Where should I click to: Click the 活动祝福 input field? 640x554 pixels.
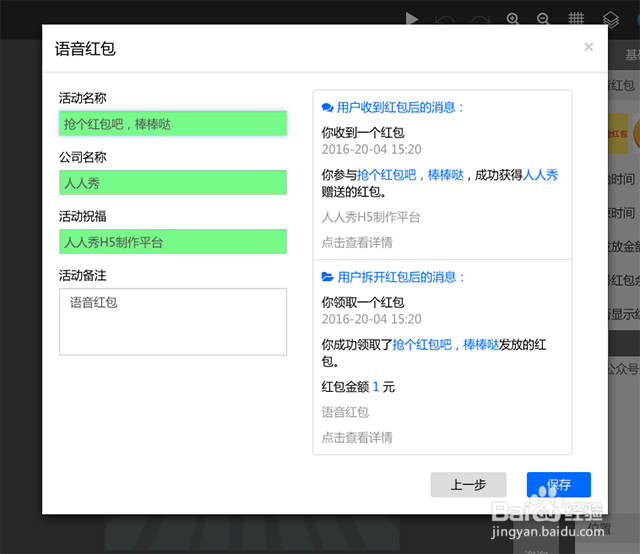173,242
